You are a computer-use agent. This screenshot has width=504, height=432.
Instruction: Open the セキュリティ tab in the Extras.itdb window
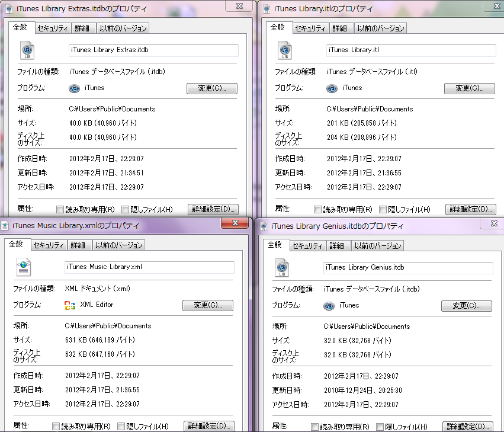pyautogui.click(x=53, y=28)
